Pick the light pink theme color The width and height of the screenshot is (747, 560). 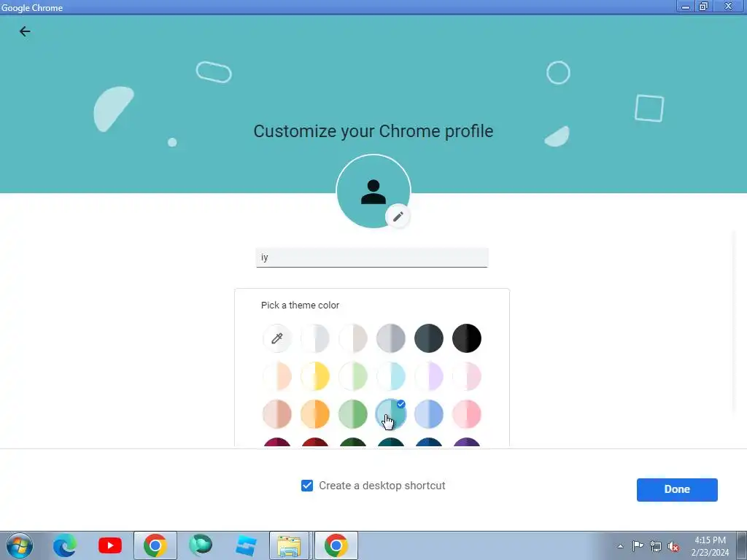467,376
